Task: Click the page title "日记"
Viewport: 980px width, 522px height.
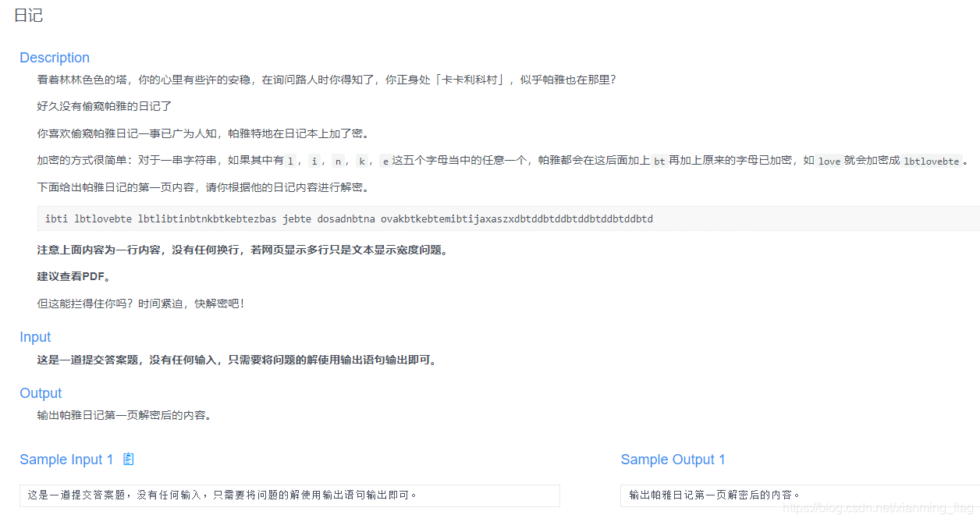Action: point(29,15)
